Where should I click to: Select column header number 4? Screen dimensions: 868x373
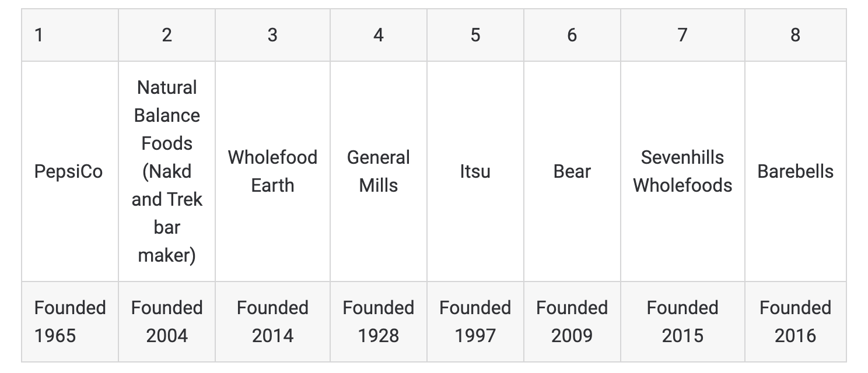379,36
